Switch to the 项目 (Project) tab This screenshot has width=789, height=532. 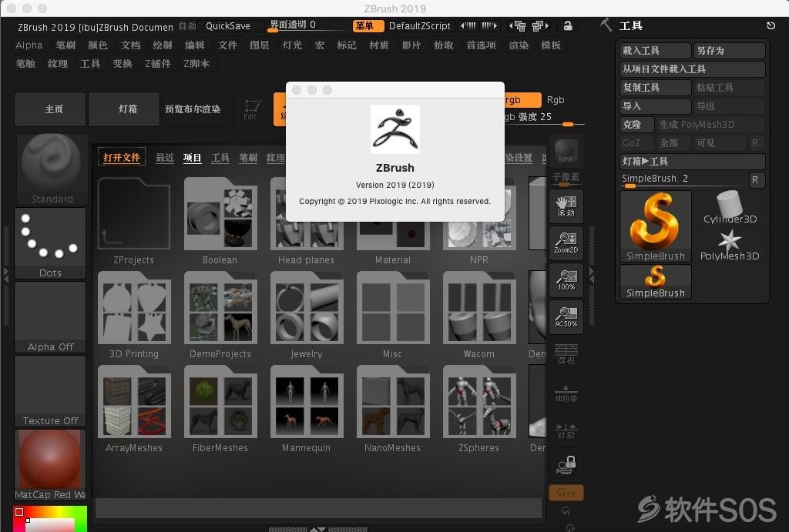[x=192, y=158]
